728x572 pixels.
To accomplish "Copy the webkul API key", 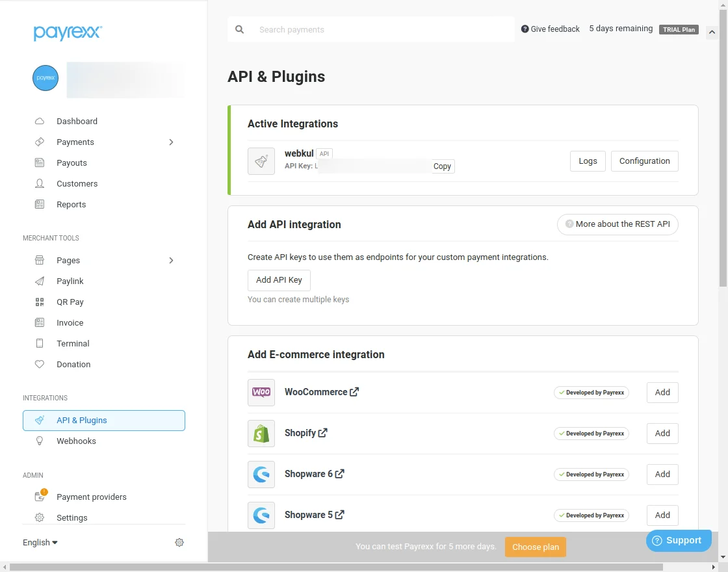I will (x=442, y=166).
